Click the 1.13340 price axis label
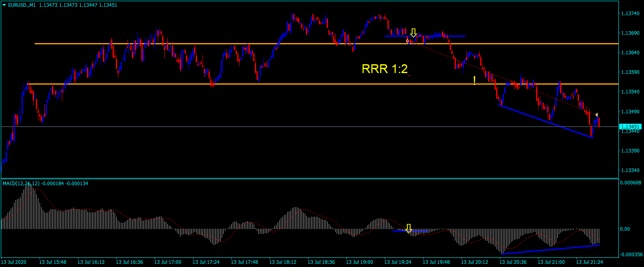644x267 pixels. 630,170
